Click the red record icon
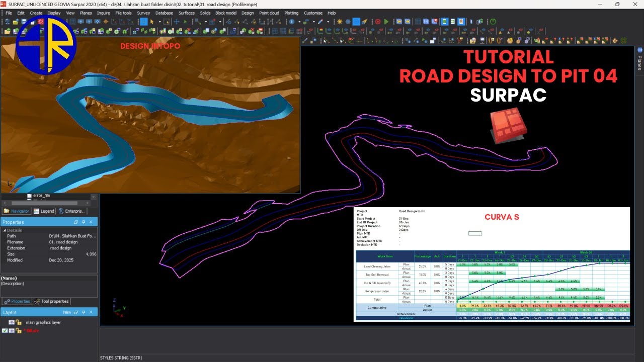Viewport: 644px width, 362px height. 378,22
